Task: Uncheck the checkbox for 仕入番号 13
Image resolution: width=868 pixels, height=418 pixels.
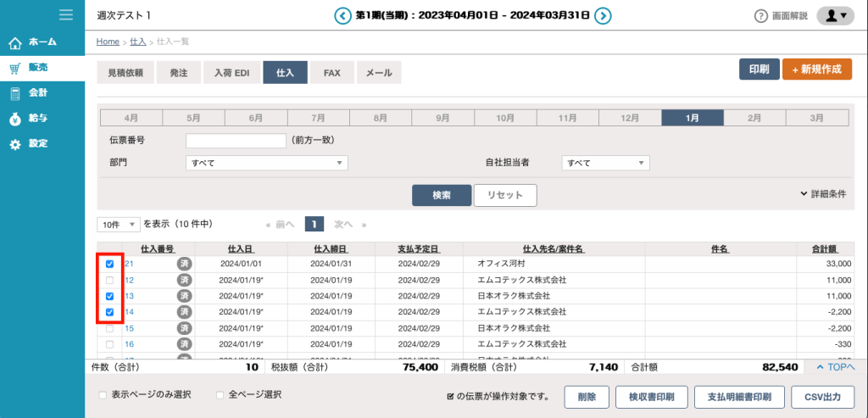Action: (109, 296)
